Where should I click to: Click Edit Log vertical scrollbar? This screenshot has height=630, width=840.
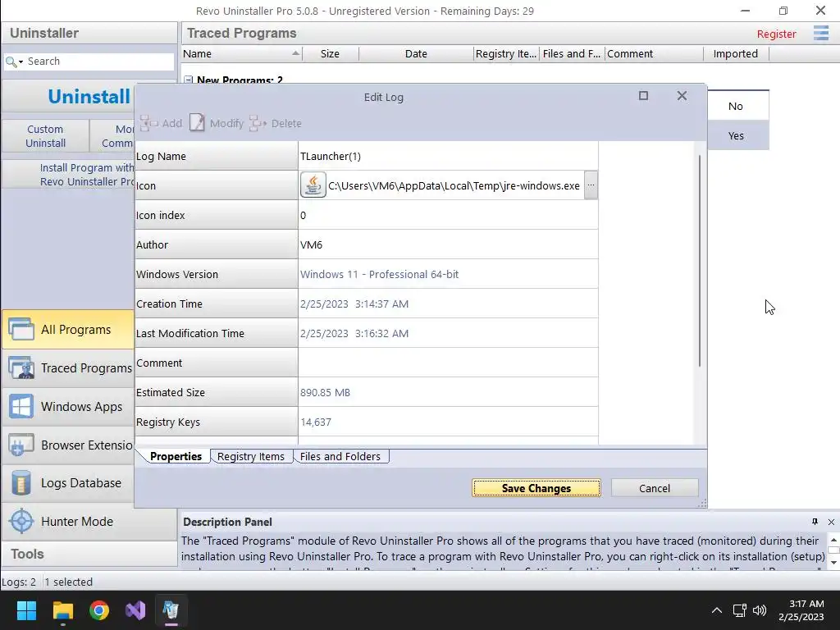pos(700,261)
